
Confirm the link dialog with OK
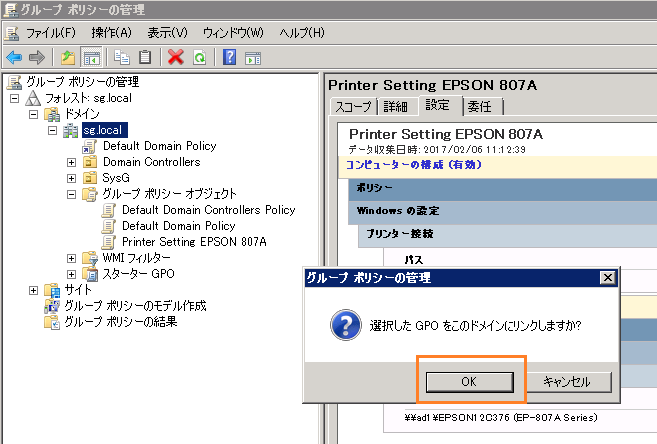(x=469, y=382)
